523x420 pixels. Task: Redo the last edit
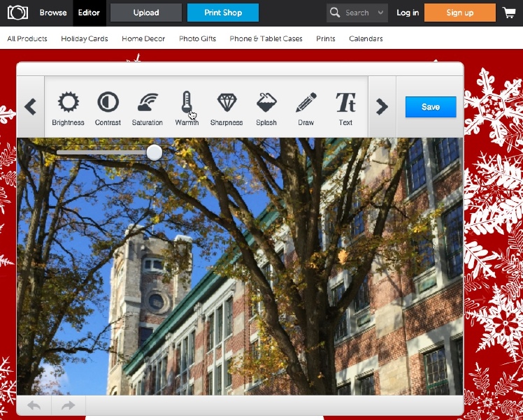pos(69,405)
